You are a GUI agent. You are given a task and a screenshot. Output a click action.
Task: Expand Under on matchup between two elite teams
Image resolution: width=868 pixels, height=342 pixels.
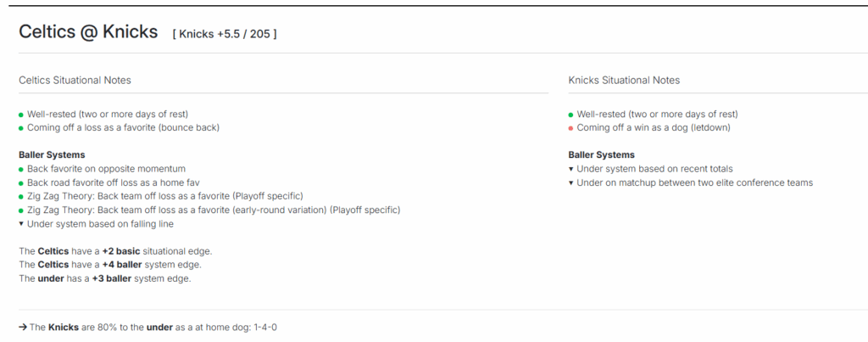570,183
